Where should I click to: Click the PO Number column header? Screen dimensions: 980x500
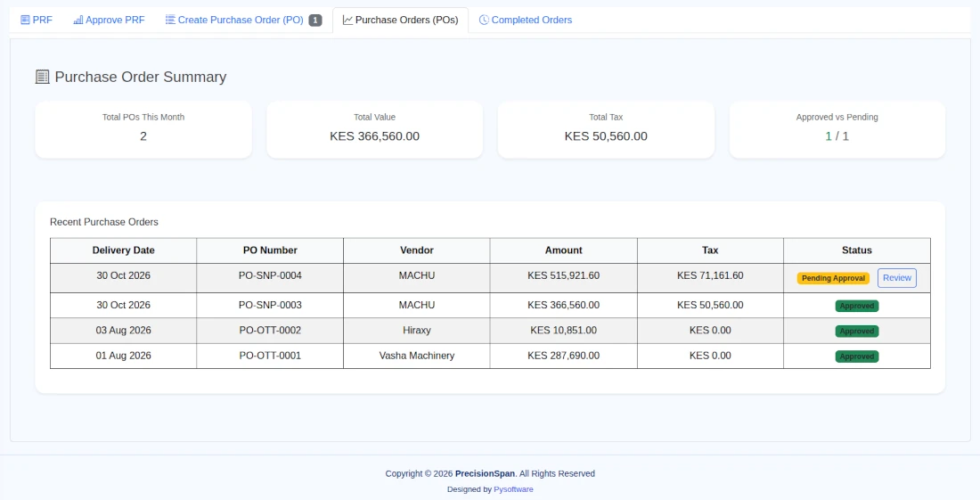coord(270,250)
